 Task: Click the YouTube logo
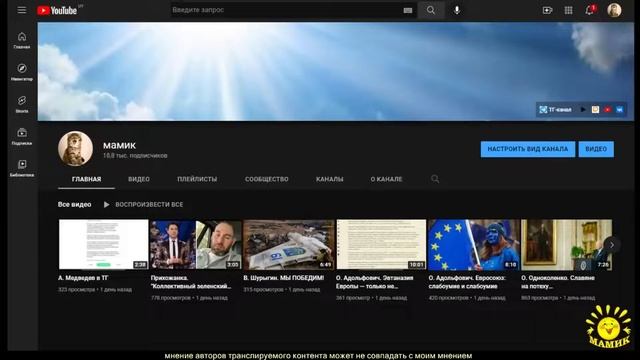point(57,10)
